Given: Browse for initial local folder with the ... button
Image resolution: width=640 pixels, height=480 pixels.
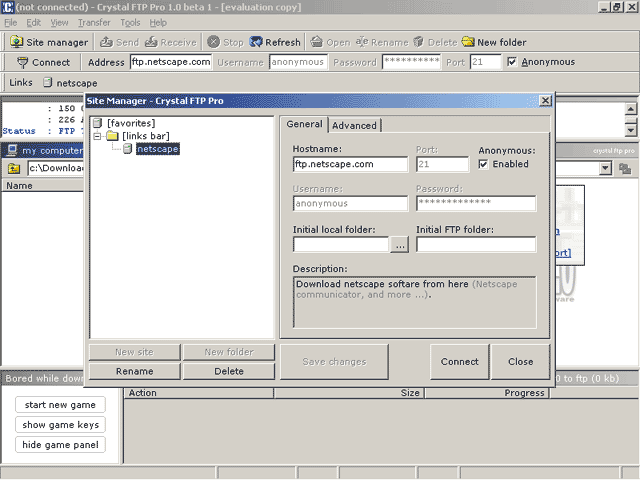Looking at the screenshot, I should 400,245.
